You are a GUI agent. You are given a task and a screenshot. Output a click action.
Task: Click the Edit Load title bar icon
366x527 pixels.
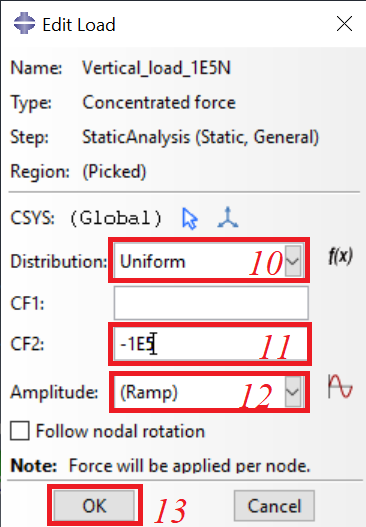point(24,23)
